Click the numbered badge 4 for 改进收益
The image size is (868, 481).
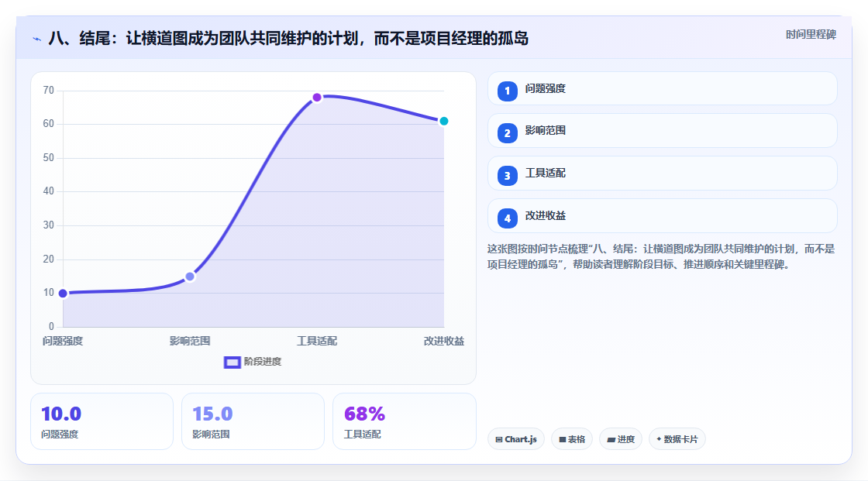[x=507, y=218]
